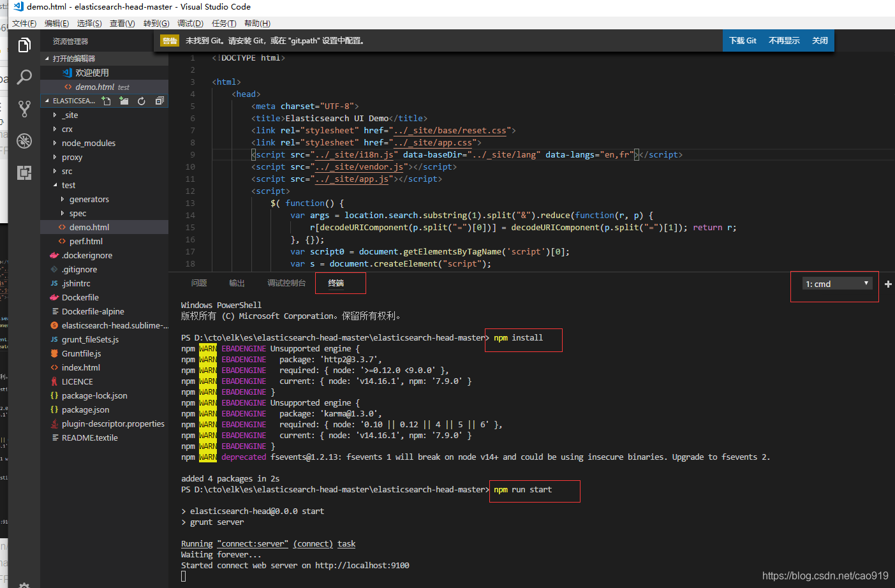
Task: Expand the node_modules folder
Action: click(x=104, y=143)
